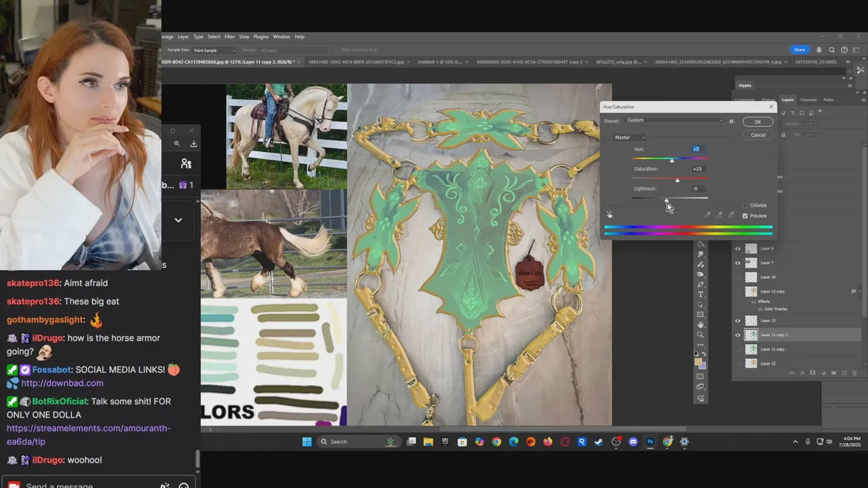Image resolution: width=868 pixels, height=488 pixels.
Task: Show hidden icons in the system tray
Action: pyautogui.click(x=795, y=442)
